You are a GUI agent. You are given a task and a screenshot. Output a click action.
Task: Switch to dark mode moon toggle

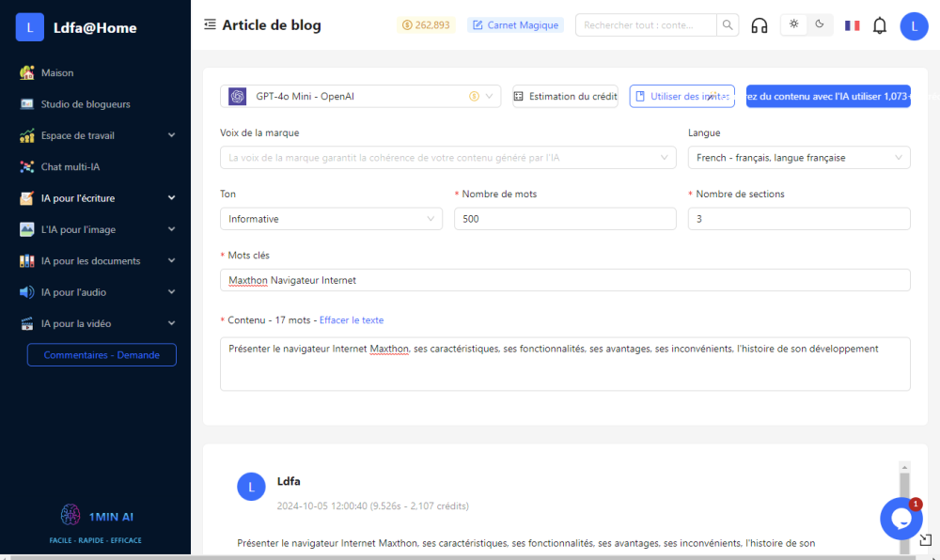point(820,24)
